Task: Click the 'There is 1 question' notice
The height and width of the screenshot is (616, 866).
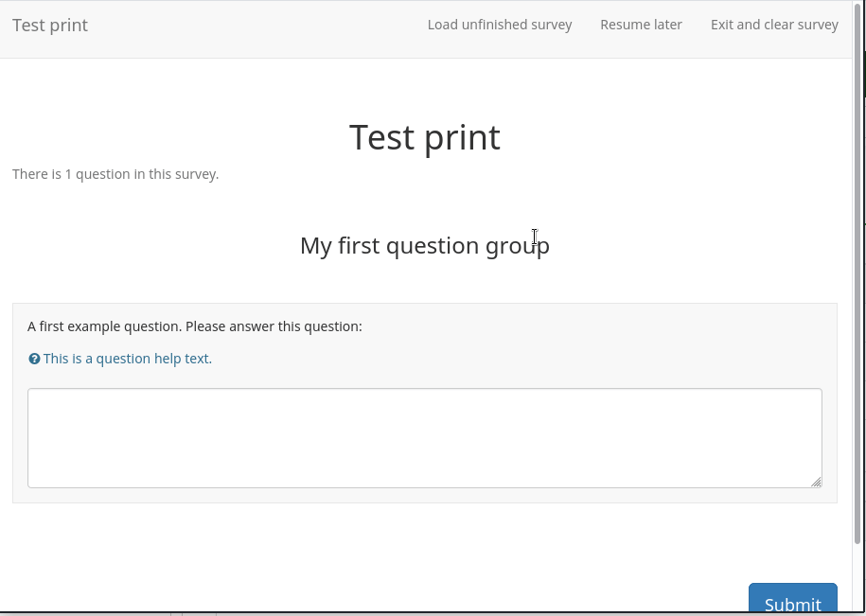Action: coord(115,174)
